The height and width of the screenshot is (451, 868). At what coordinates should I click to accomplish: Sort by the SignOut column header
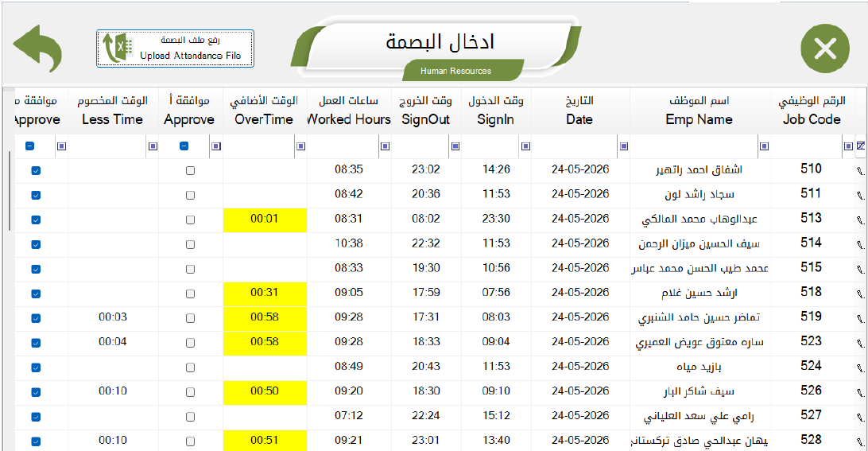click(426, 111)
